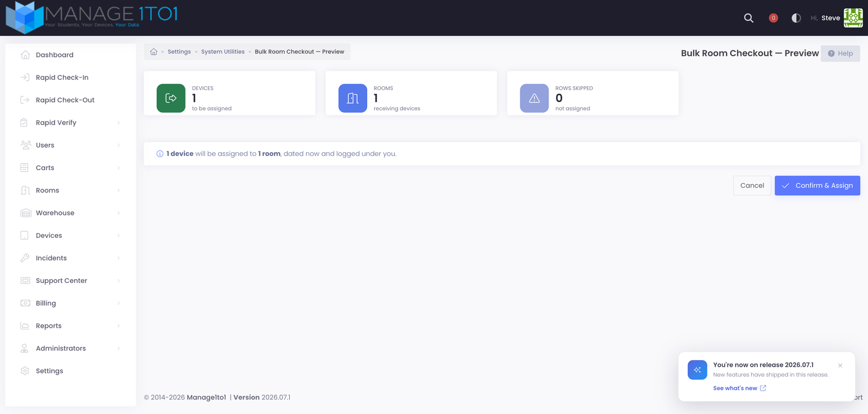Click the Manage1to1 logo
This screenshot has width=868, height=414.
point(92,17)
